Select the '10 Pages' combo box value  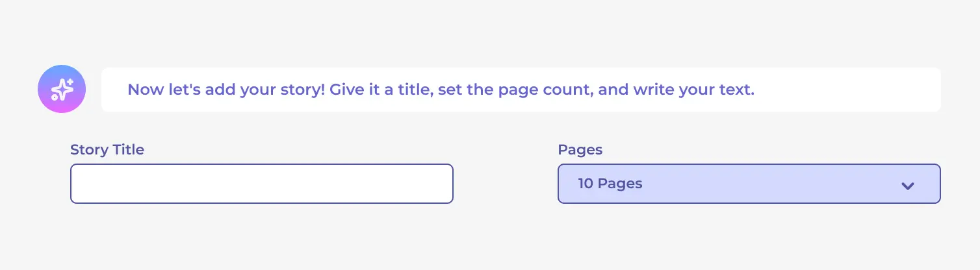pyautogui.click(x=749, y=184)
